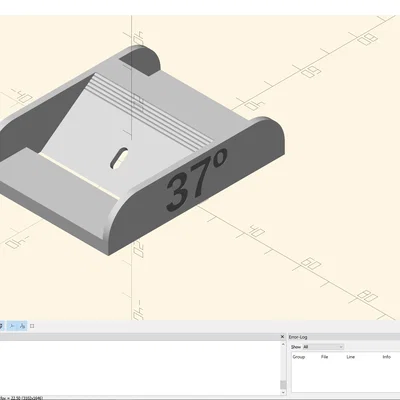Toggle the Show Axes icon
This screenshot has height=400, width=400.
(x=12, y=326)
